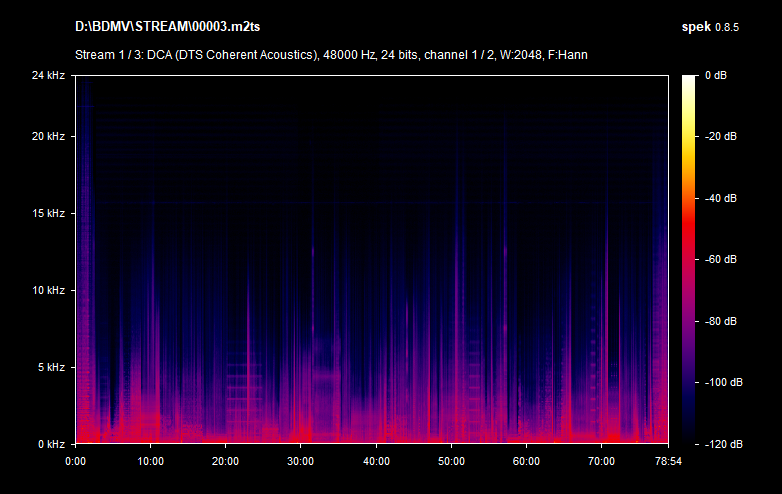Click the -80 dB legend label

(x=722, y=321)
